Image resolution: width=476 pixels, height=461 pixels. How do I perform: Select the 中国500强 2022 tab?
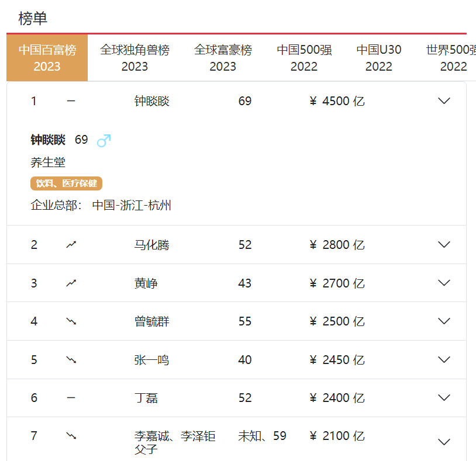click(304, 58)
